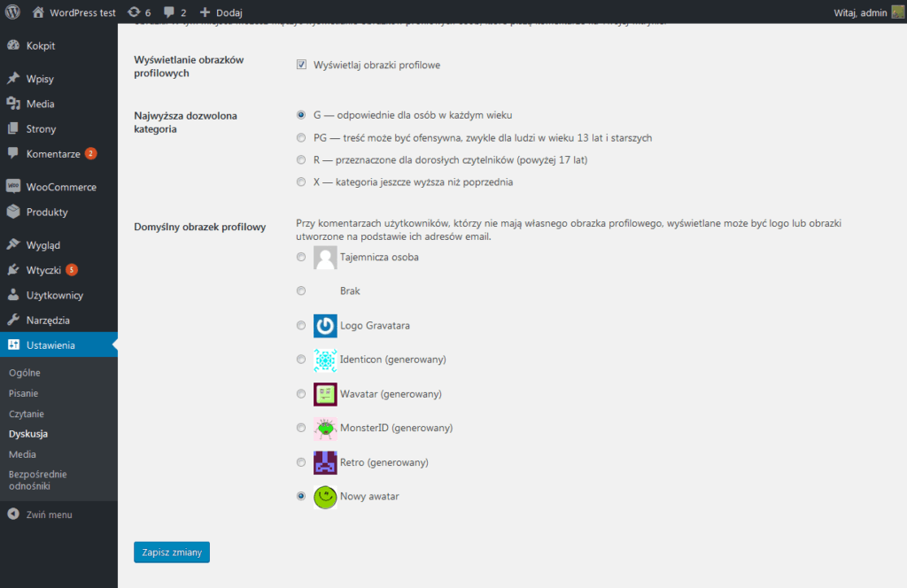Viewport: 907px width, 588px height.
Task: Click Witaj, admin account link
Action: coord(860,12)
